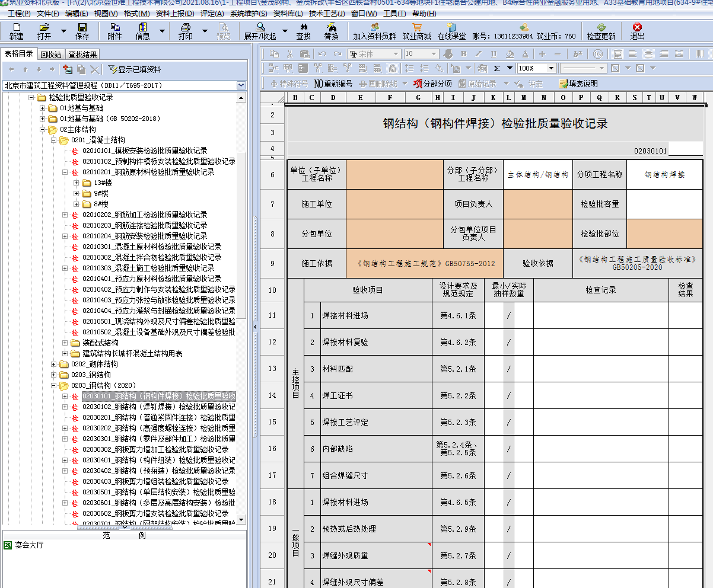Click the add-table icon in tree toolbar
Screen dimensions: 713x588
[x=67, y=69]
